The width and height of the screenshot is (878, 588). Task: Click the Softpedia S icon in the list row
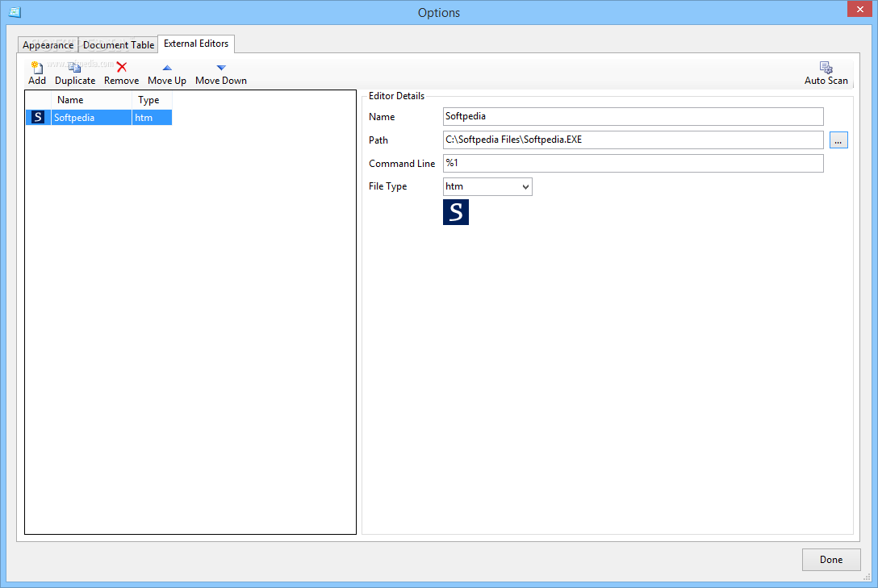point(38,117)
